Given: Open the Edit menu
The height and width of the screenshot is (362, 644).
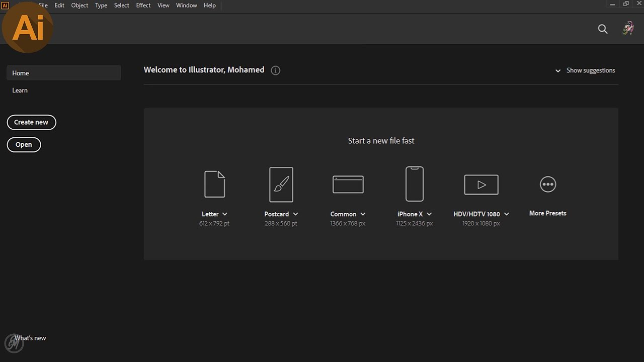Looking at the screenshot, I should tap(59, 6).
